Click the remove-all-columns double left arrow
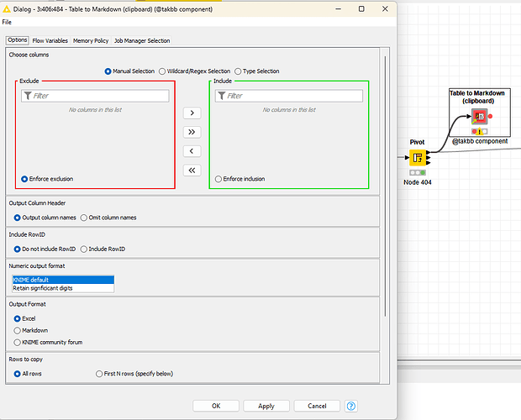 coord(192,171)
